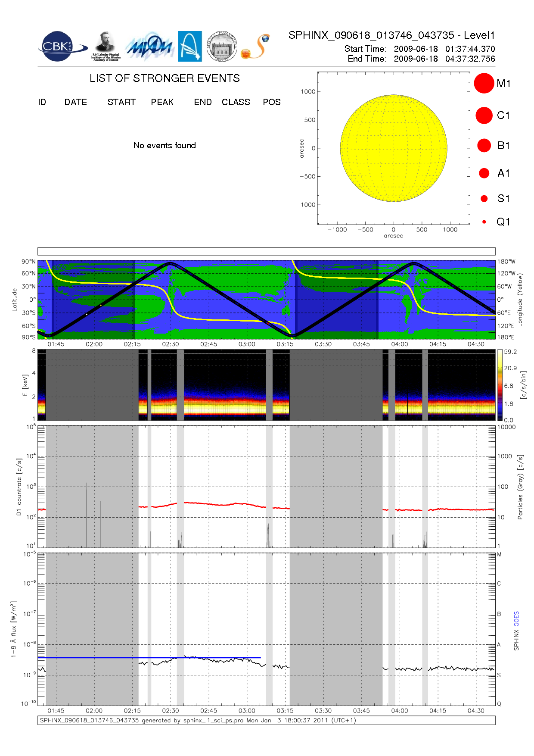
Task: Click the blue square arch logo
Action: coord(190,47)
